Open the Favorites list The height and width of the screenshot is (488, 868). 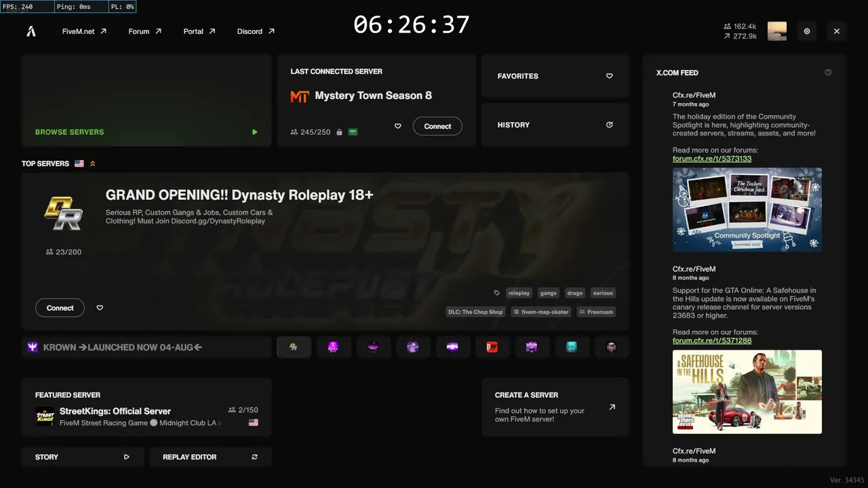(555, 76)
